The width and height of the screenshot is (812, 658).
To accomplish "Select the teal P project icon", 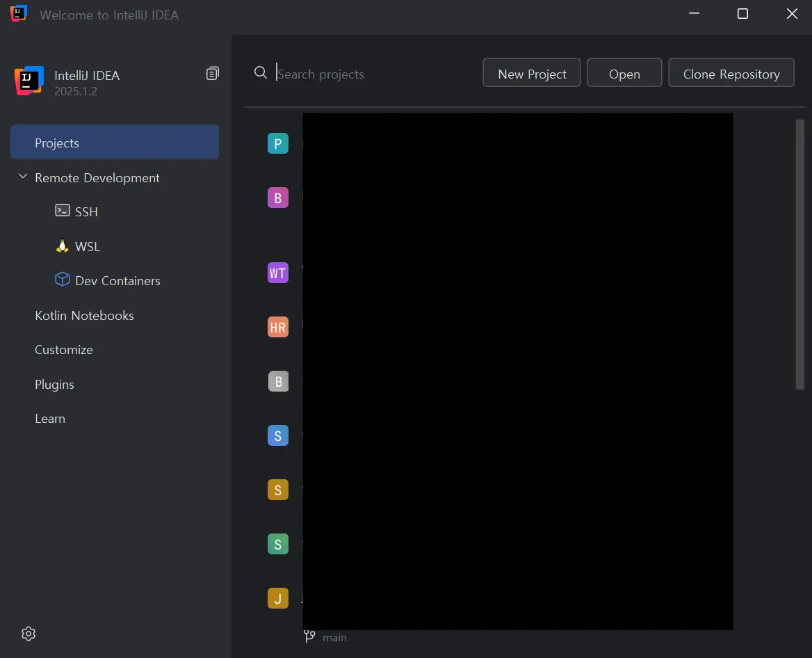I will point(278,143).
